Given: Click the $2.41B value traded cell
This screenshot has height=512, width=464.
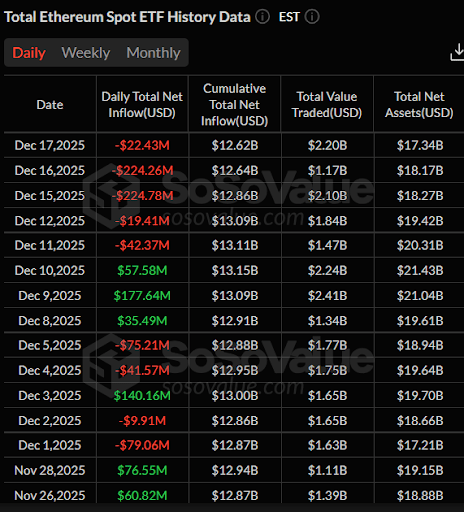Looking at the screenshot, I should point(327,296).
